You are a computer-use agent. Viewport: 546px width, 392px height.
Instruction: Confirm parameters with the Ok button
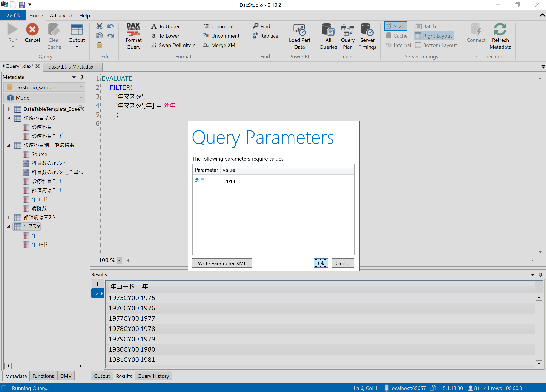[x=321, y=263]
